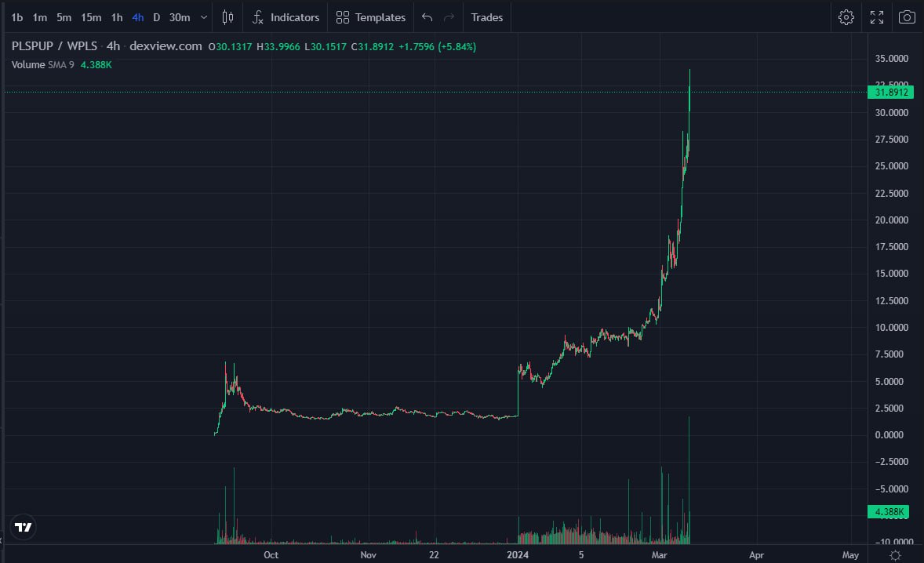Screen dimensions: 924x563
Task: Open the Templates menu
Action: tap(371, 17)
